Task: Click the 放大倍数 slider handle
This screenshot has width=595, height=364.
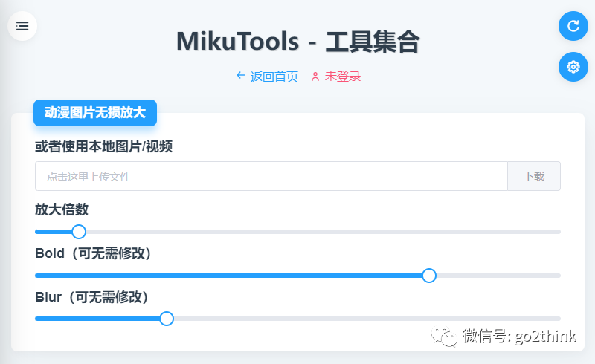Action: 79,232
